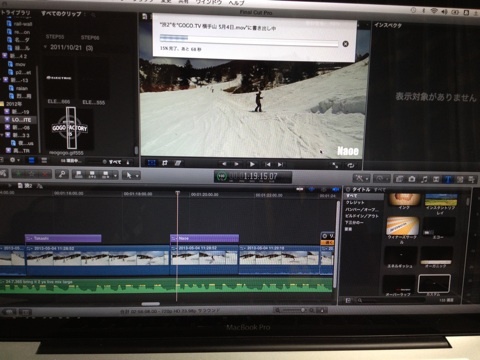480x360 pixels.
Task: Open the ヘルプ menu in the menu bar
Action: pyautogui.click(x=236, y=3)
